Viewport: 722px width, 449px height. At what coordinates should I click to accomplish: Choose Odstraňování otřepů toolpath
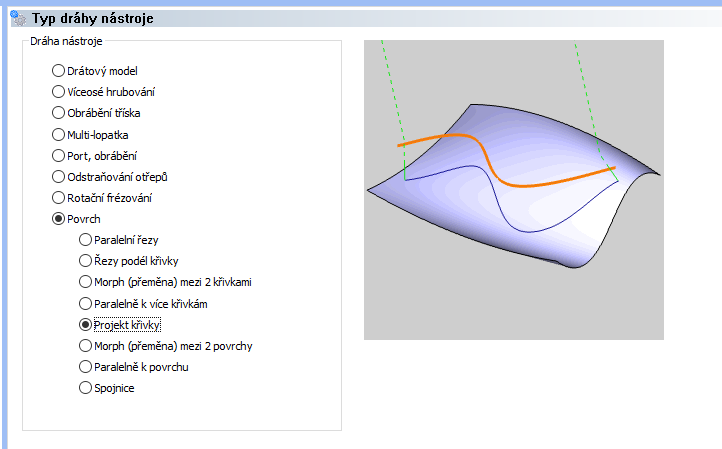click(58, 177)
